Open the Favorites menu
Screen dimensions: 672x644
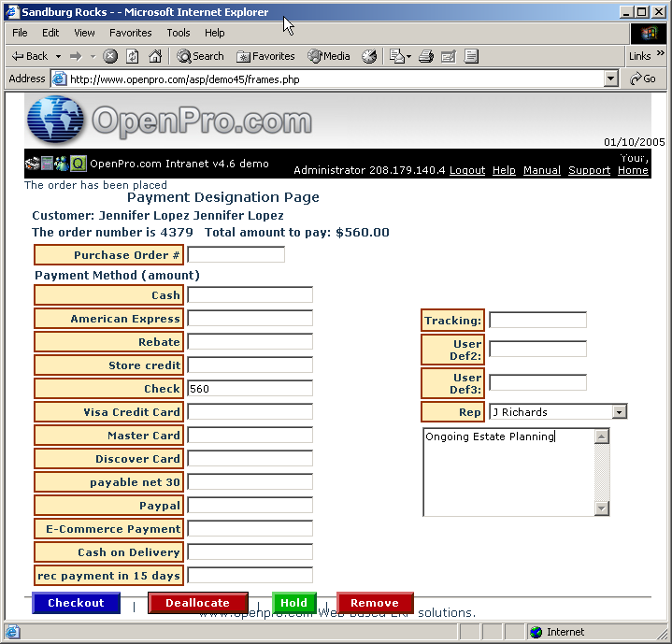pyautogui.click(x=130, y=33)
